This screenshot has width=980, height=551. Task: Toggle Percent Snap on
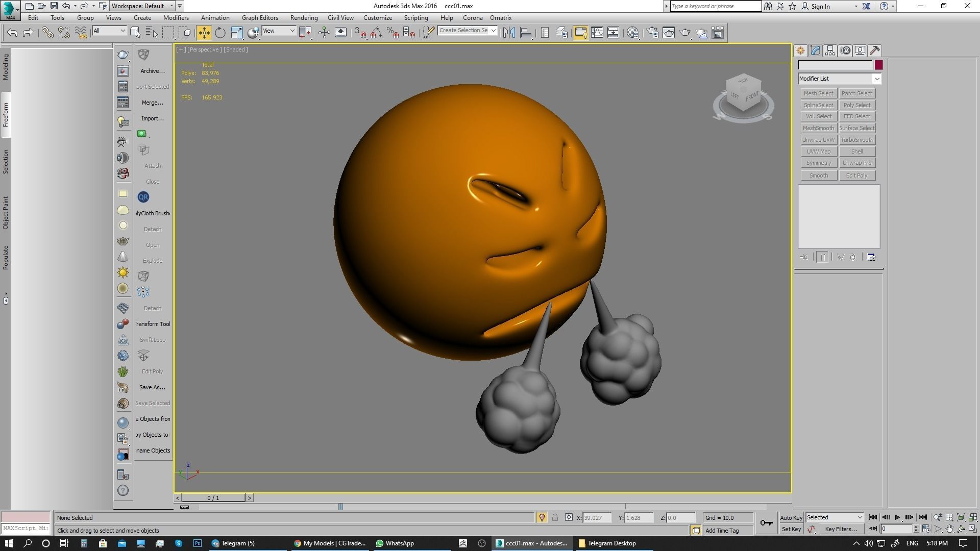click(393, 33)
